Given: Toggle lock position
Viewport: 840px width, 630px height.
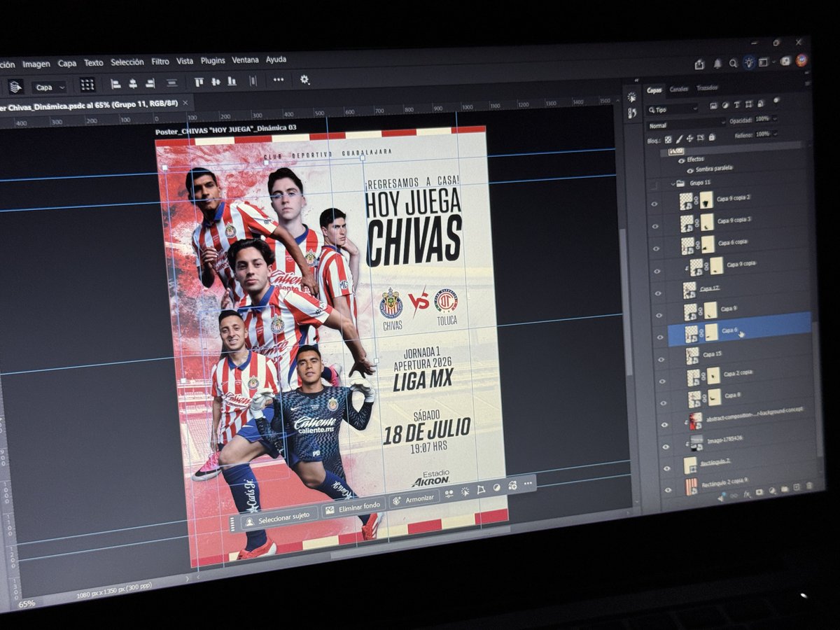Looking at the screenshot, I should (689, 139).
